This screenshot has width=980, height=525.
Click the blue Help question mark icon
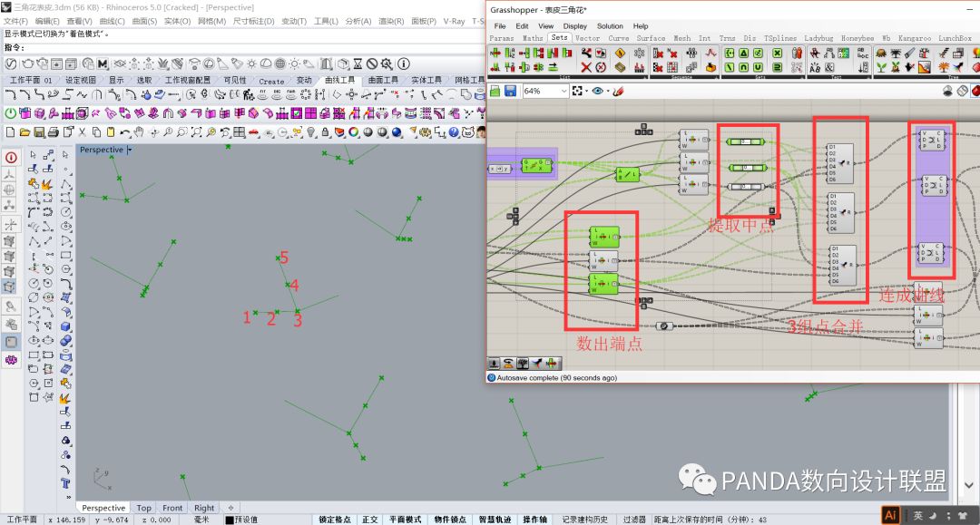[454, 131]
